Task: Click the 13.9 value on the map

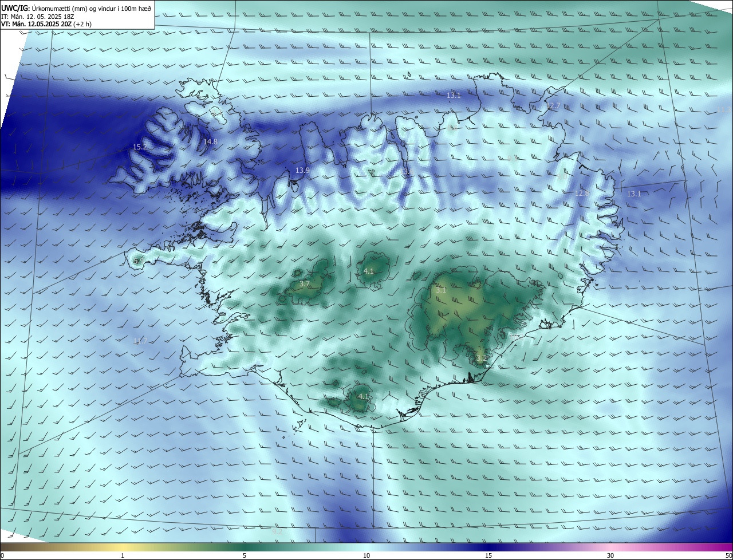Action: coord(302,170)
